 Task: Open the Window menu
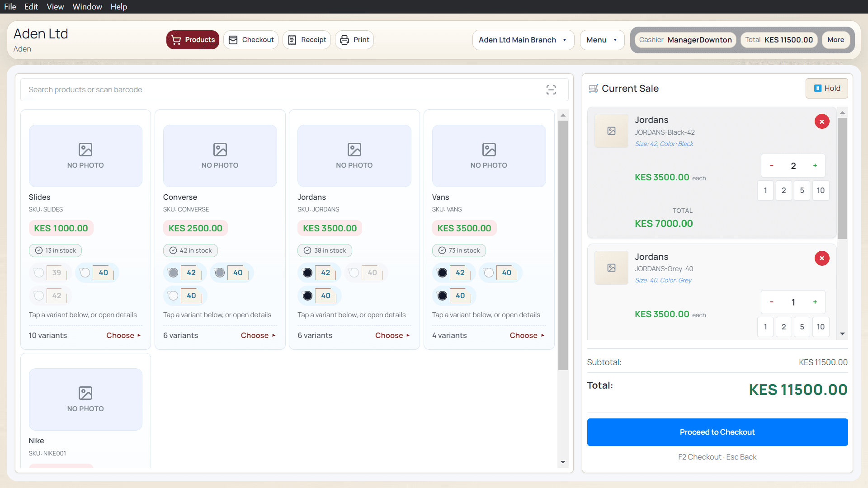point(87,7)
